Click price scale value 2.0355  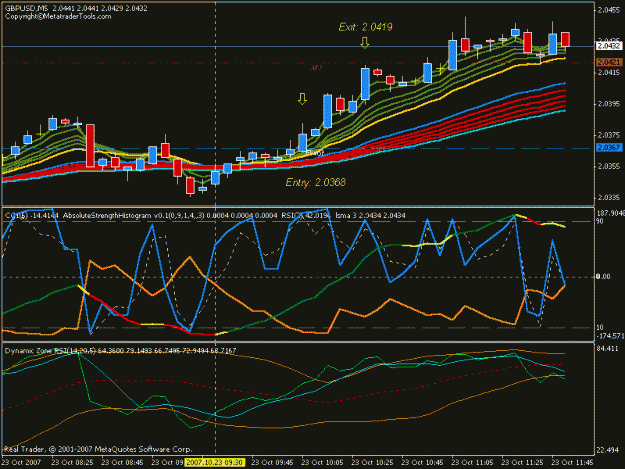[x=609, y=166]
